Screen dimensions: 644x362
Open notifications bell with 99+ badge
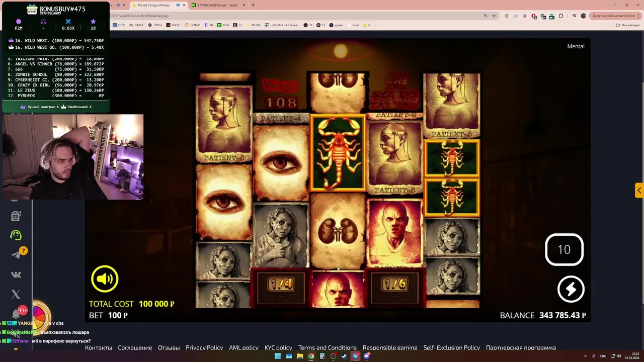(16, 314)
